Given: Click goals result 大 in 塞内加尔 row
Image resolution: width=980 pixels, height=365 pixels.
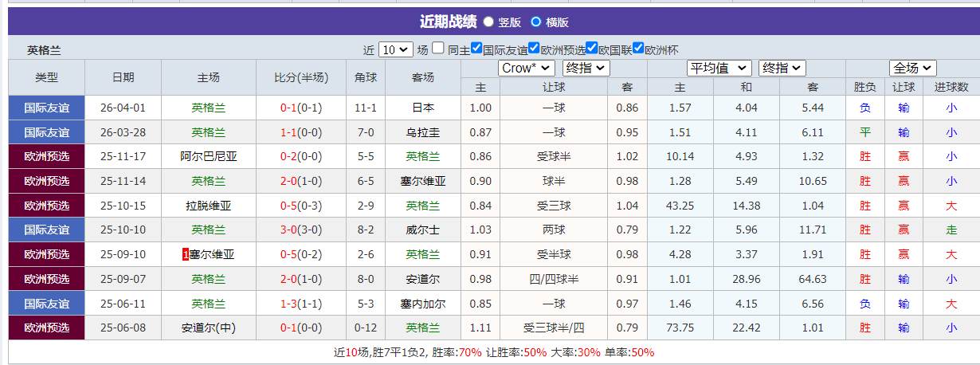Looking at the screenshot, I should pos(951,304).
